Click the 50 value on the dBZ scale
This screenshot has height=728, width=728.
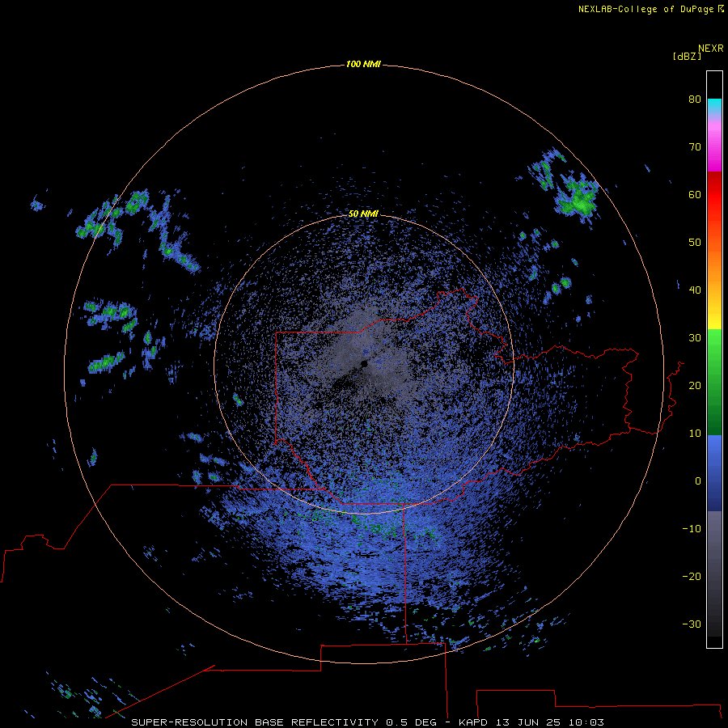tap(695, 243)
